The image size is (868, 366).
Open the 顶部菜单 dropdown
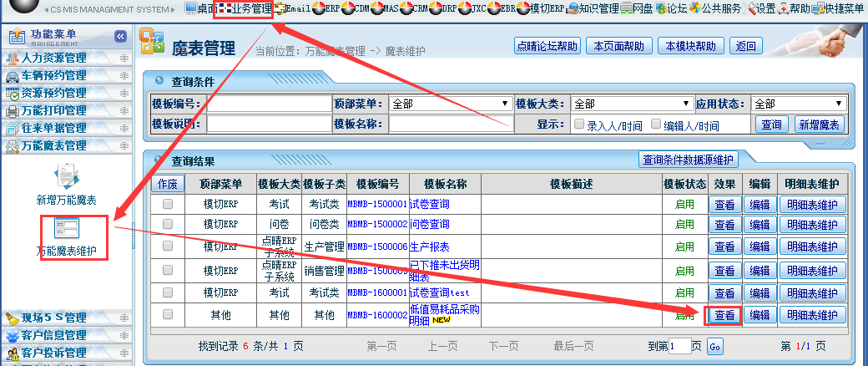[451, 104]
